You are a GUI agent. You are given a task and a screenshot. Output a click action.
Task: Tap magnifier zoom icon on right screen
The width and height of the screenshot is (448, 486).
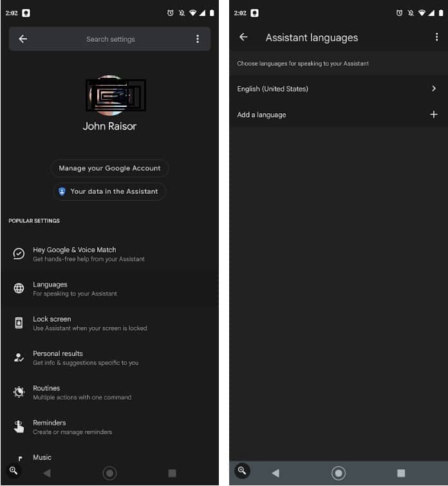coord(242,471)
